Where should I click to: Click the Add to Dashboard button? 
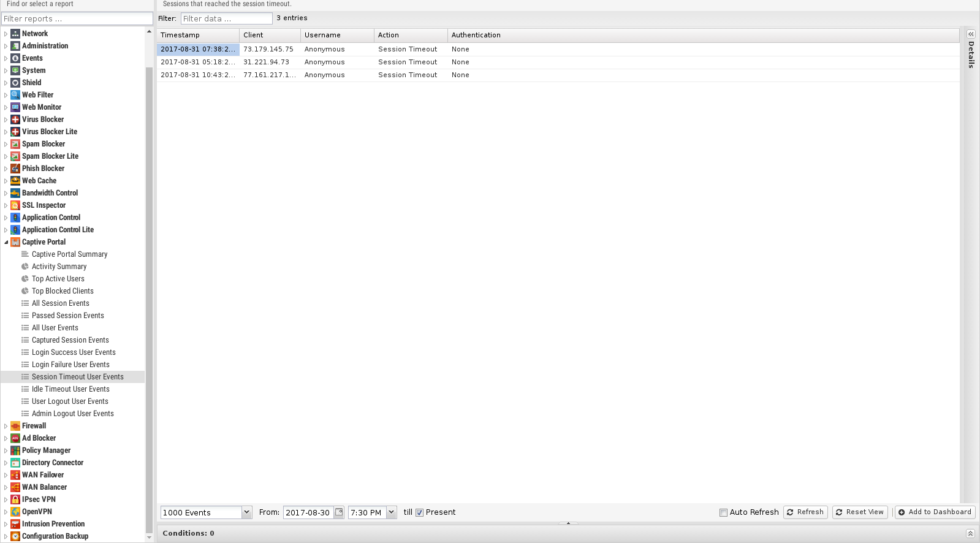click(935, 512)
